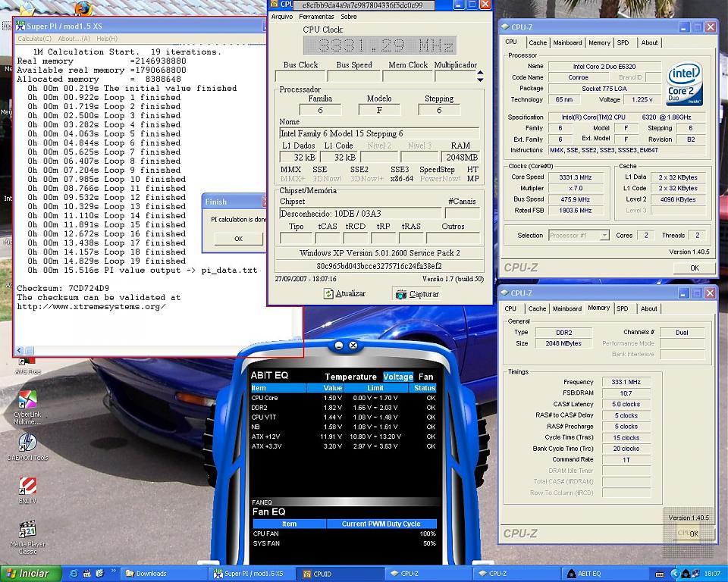Click OK in the lower CPU-Z window
Viewport: 728px width, 582px height.
coord(694,533)
